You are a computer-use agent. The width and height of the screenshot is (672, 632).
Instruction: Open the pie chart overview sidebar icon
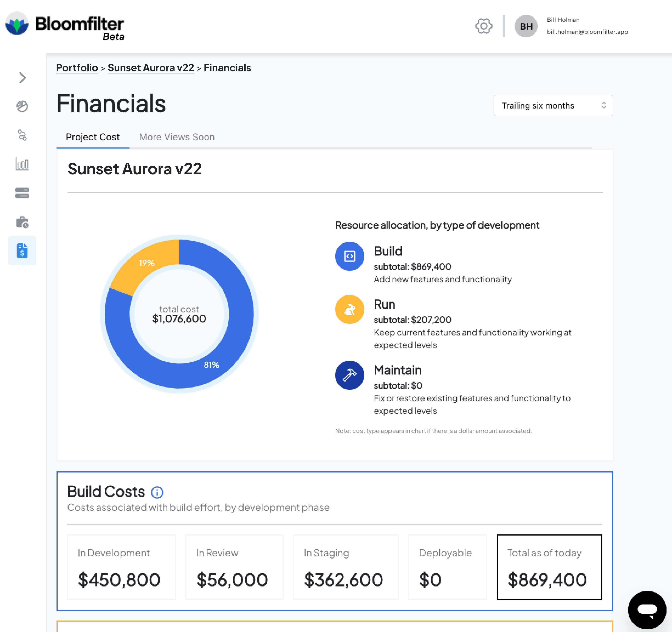22,106
